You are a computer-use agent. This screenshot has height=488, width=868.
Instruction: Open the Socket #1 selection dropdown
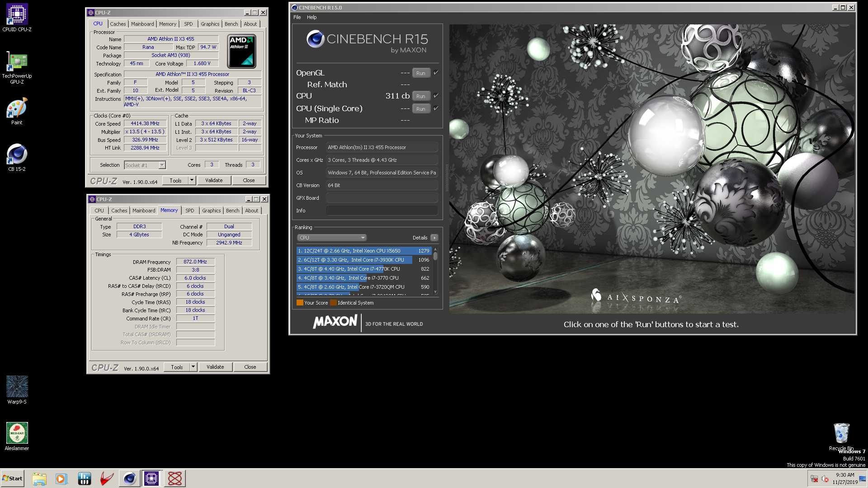145,165
